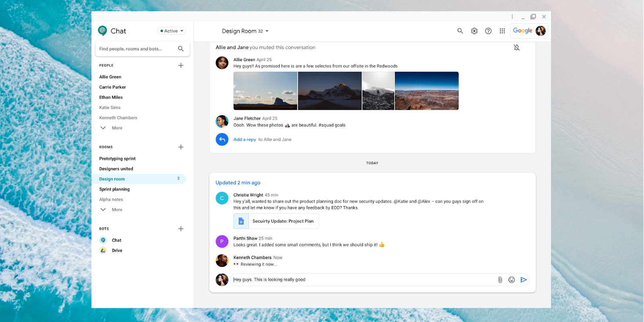The image size is (644, 322).
Task: Add a new person with the plus icon
Action: [x=181, y=65]
